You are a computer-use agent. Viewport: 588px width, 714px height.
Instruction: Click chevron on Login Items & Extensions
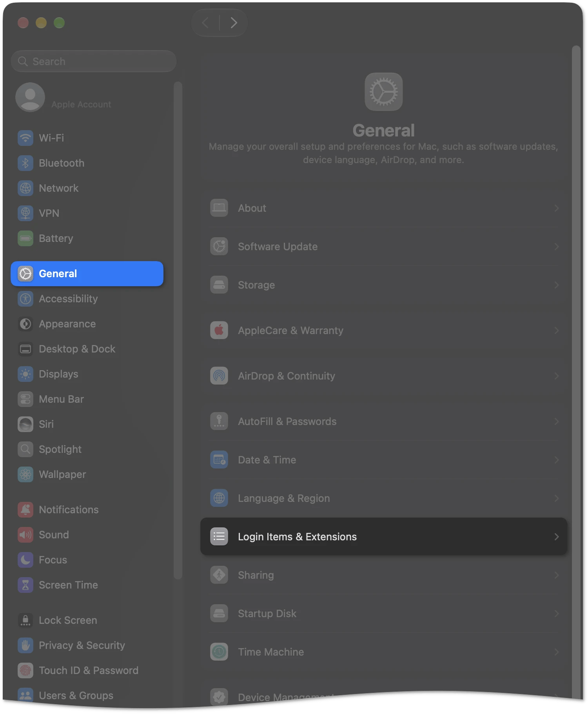556,537
